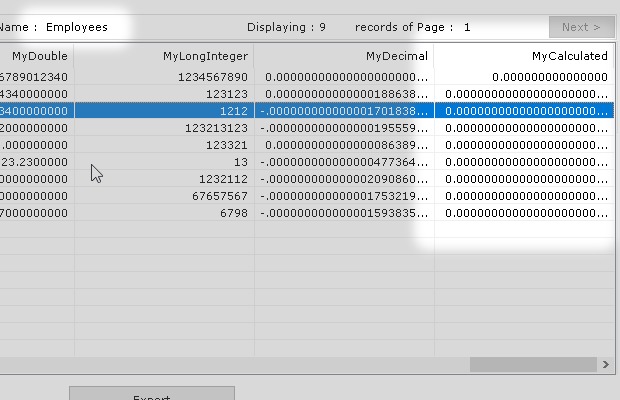This screenshot has width=620, height=400.
Task: Sort by the MyDouble column header
Action: point(40,57)
